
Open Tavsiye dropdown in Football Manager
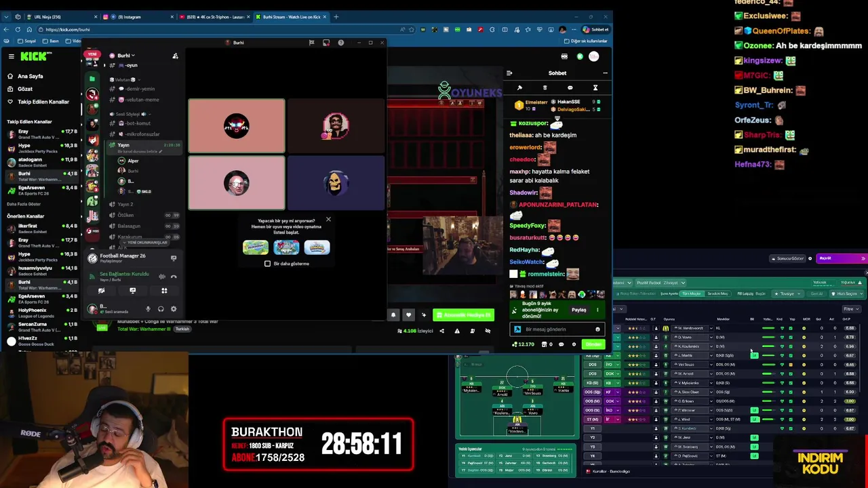tap(788, 293)
